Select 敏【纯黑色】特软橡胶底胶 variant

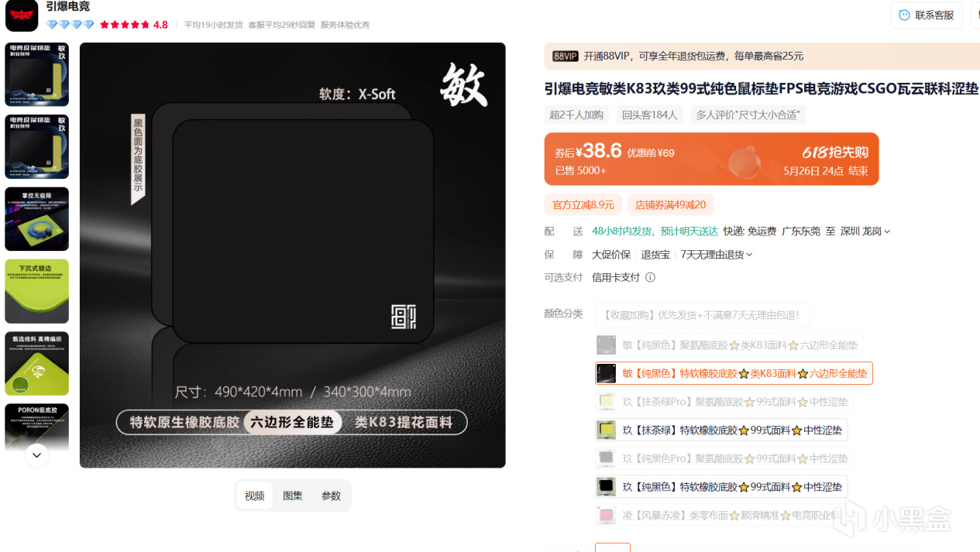click(x=734, y=373)
